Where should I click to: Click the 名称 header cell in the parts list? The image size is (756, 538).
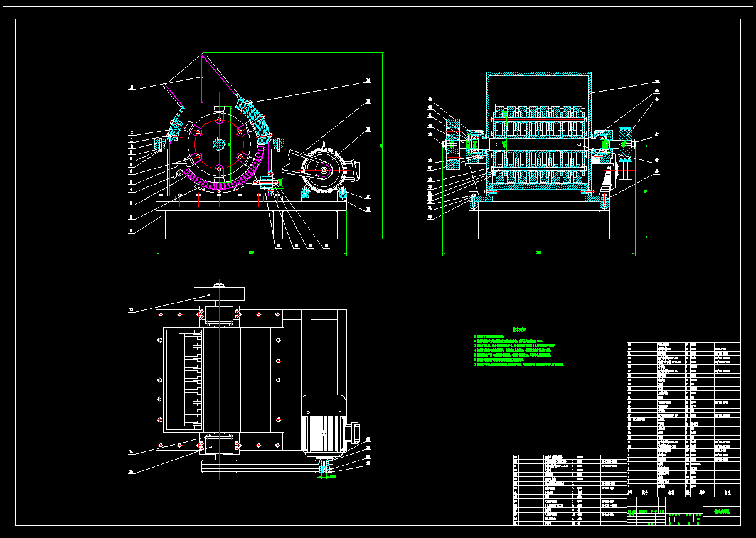point(671,493)
